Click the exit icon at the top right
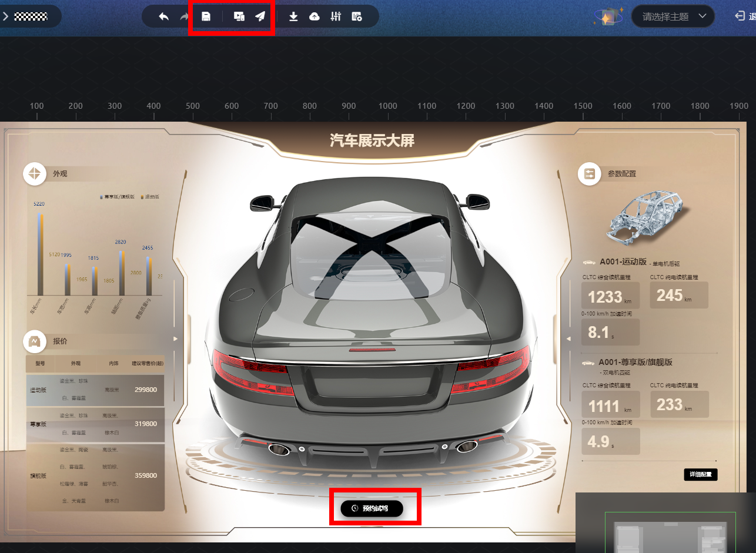The width and height of the screenshot is (756, 553). pyautogui.click(x=740, y=16)
